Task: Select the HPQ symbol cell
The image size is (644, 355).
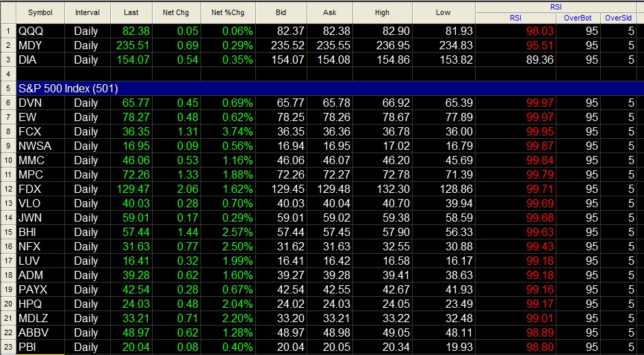Action: [40, 304]
